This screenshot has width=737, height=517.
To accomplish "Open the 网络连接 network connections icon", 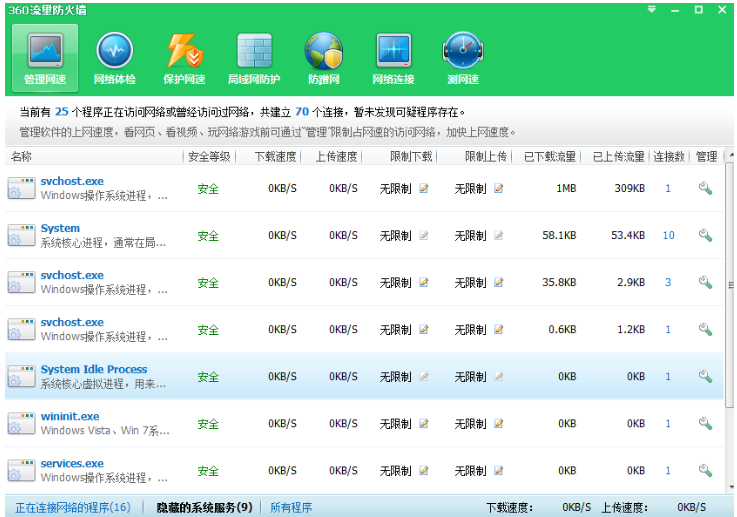I will point(393,58).
